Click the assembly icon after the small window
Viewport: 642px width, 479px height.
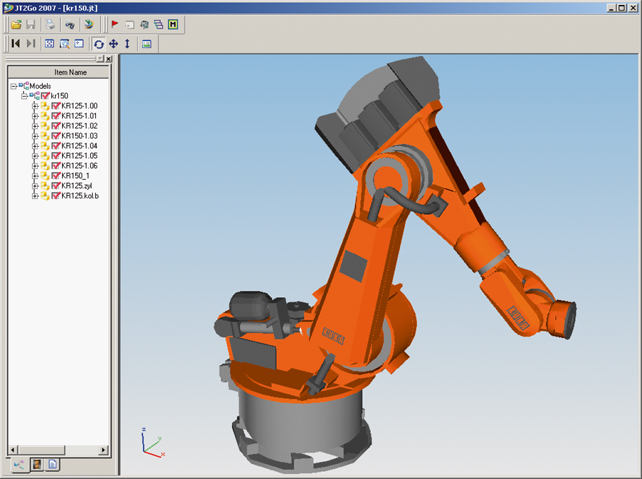[144, 25]
